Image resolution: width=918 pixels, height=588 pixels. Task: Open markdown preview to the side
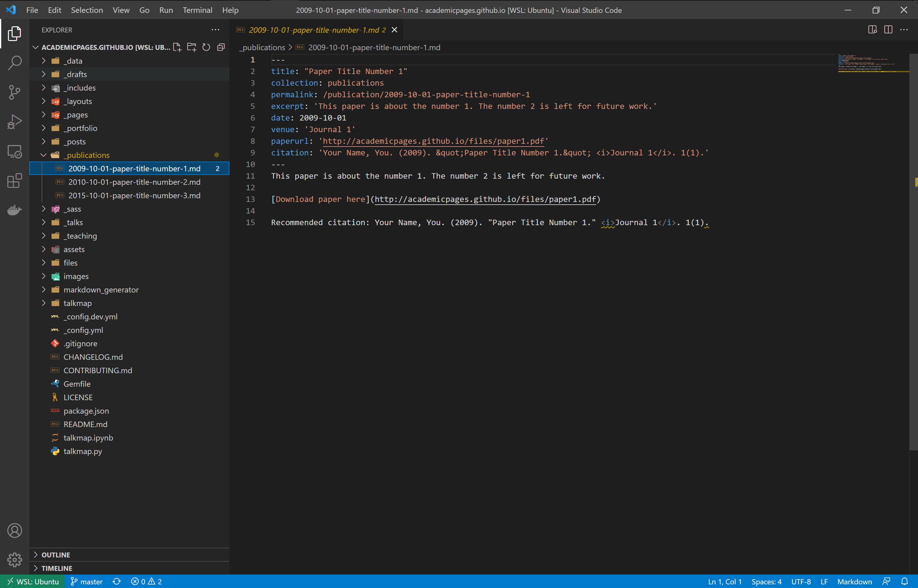pyautogui.click(x=872, y=30)
